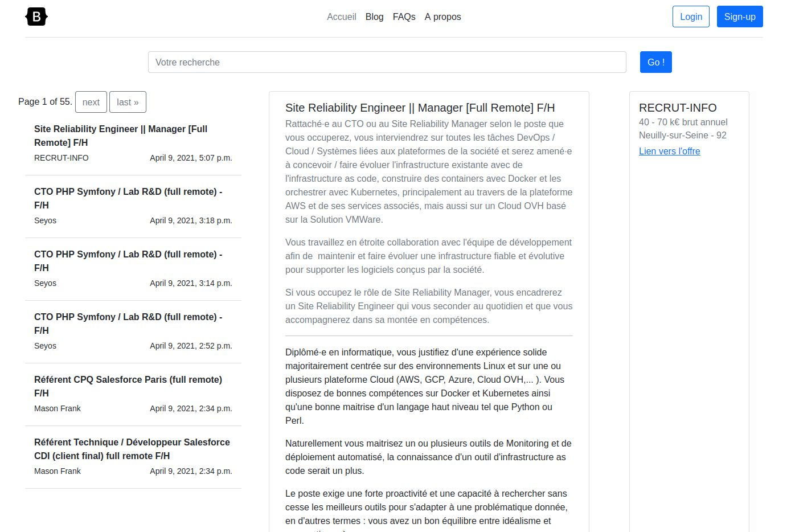Open Référent Technique / Développeur Salesforce listing
The width and height of the screenshot is (791, 532).
click(x=132, y=449)
